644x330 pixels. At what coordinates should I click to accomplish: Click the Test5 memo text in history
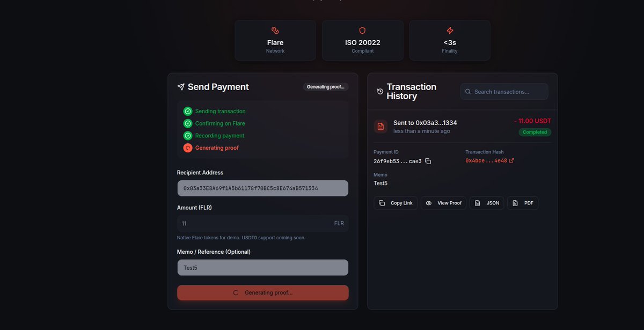pos(380,184)
